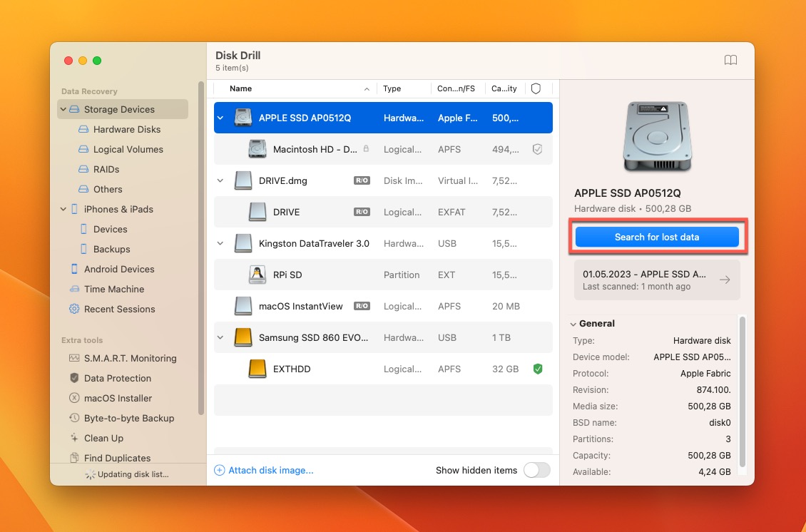
Task: Collapse the iPhones & iPads sidebar group
Action: 63,209
